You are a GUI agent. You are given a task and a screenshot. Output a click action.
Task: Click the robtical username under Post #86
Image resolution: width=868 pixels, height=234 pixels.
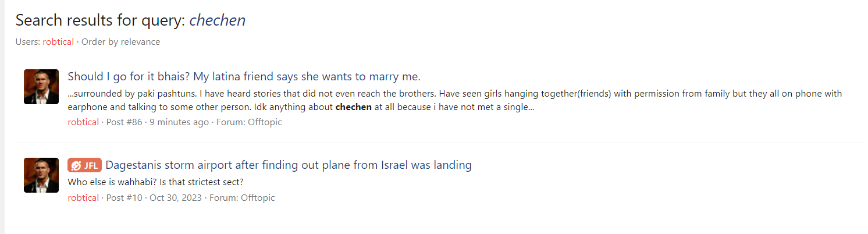[83, 122]
